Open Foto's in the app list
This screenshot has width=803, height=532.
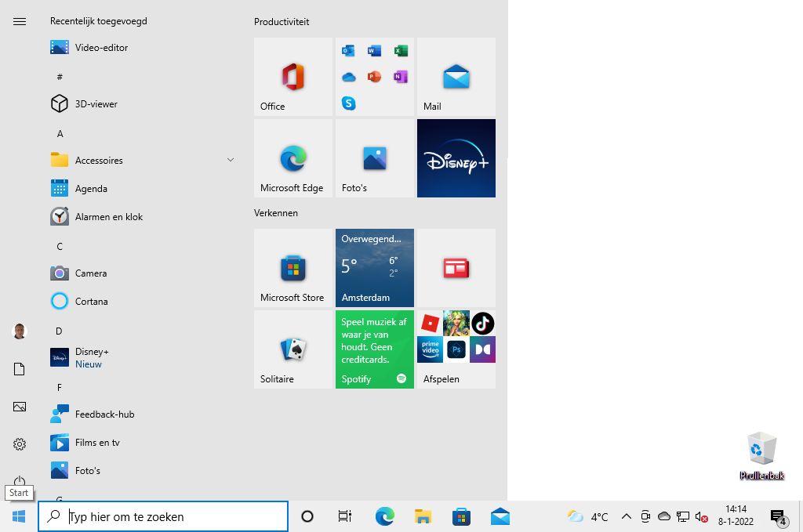click(144, 471)
